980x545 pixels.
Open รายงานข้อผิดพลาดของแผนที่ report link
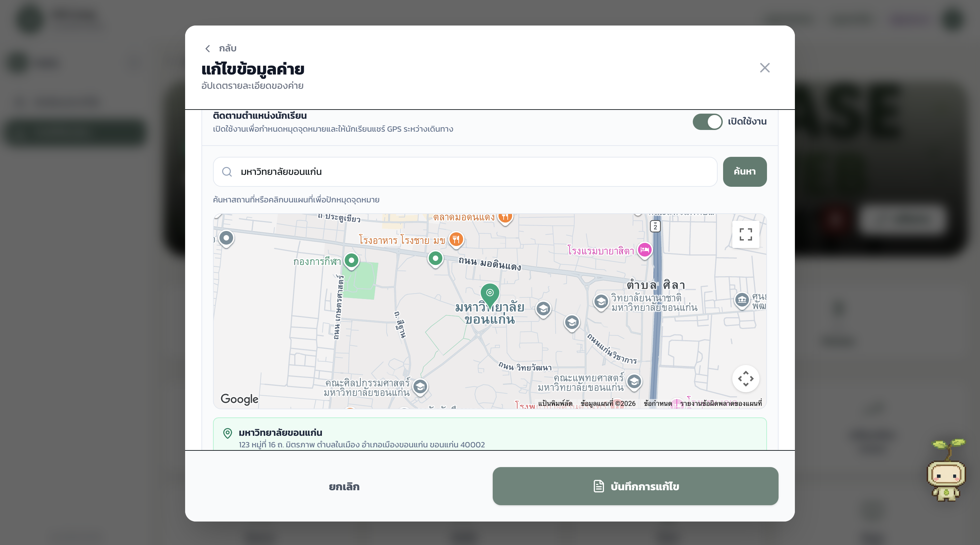pos(721,403)
